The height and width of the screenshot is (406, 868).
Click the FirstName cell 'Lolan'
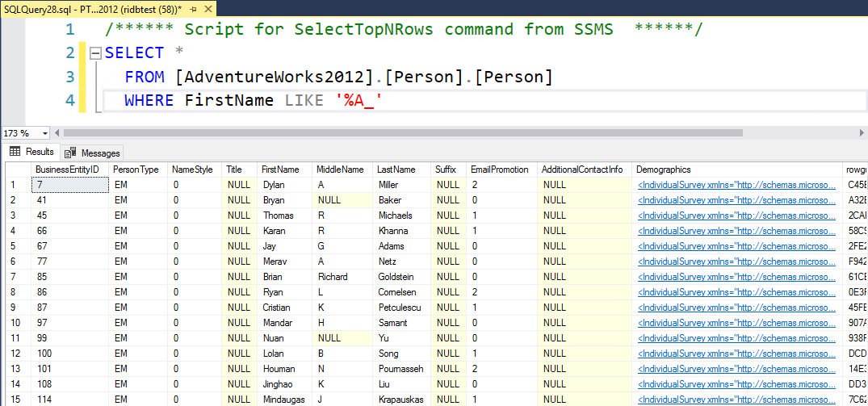[285, 354]
